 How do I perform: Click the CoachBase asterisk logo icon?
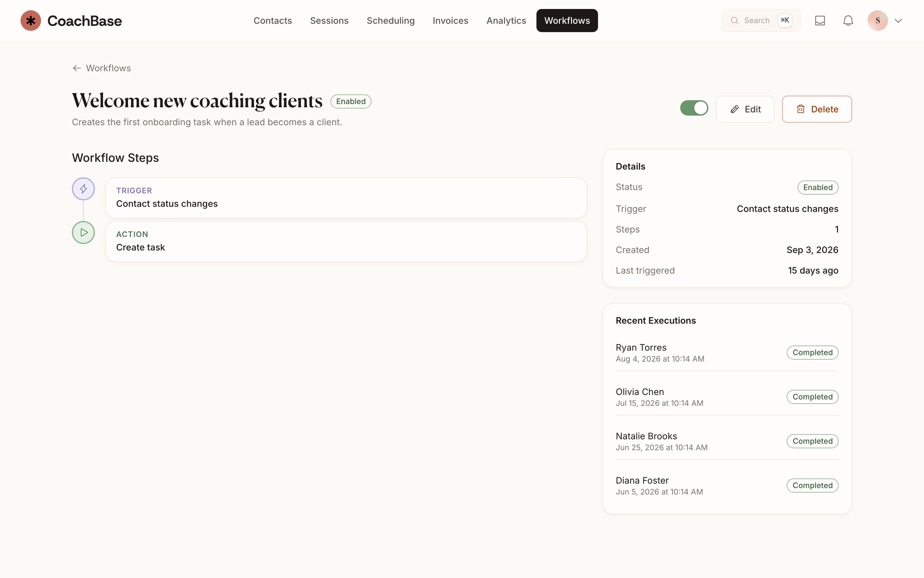30,21
